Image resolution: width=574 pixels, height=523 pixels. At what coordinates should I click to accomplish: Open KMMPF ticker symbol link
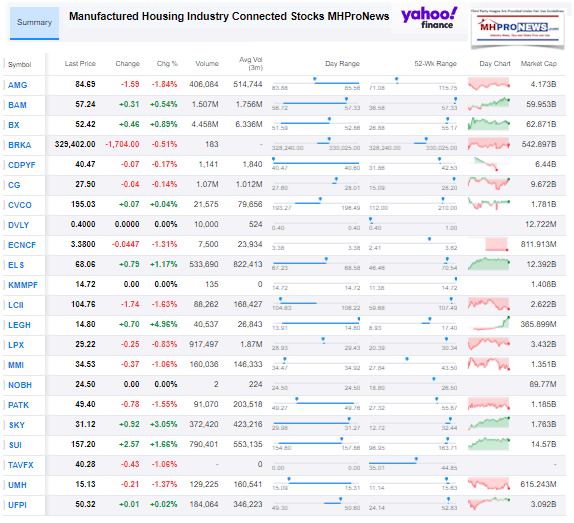point(23,285)
